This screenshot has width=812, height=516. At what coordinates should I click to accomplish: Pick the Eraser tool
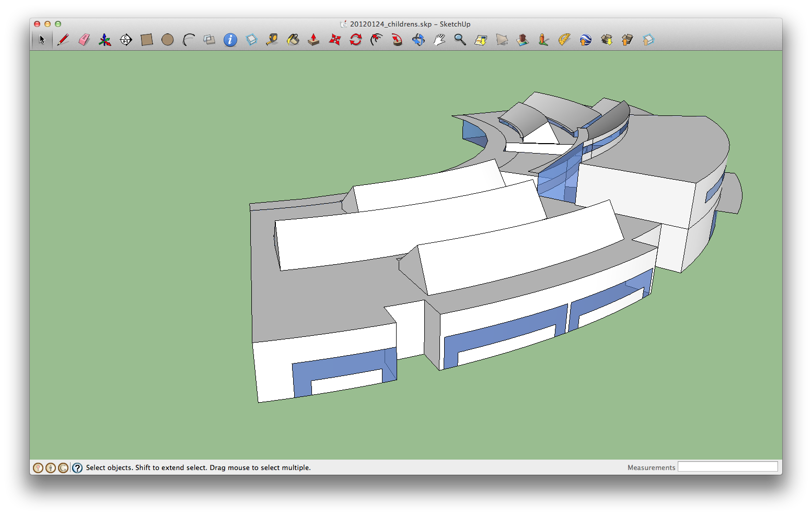click(84, 40)
